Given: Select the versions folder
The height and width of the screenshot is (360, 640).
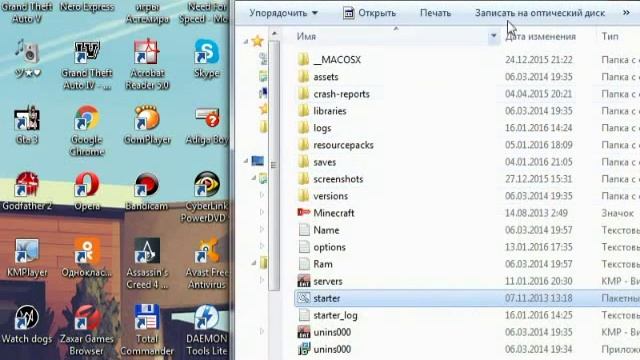Looking at the screenshot, I should (323, 196).
